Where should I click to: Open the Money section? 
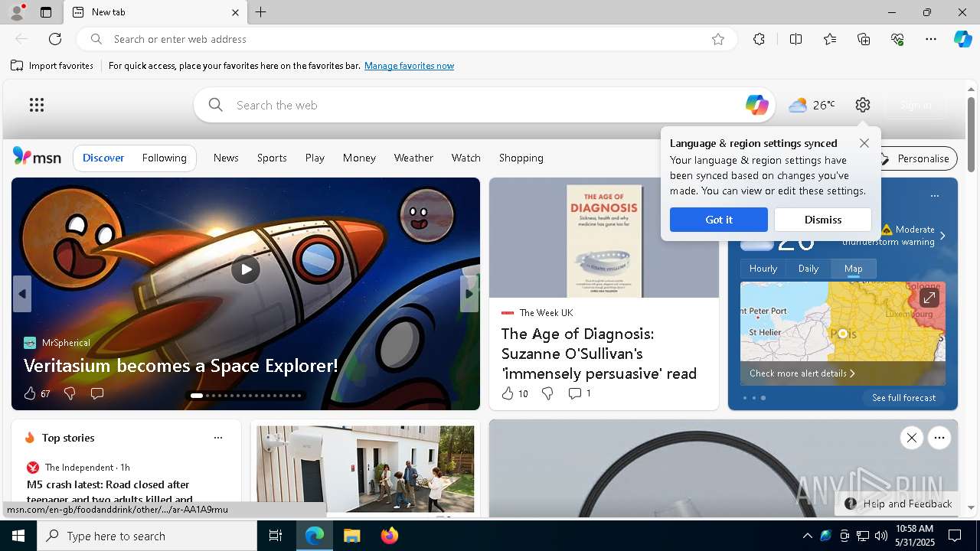359,158
